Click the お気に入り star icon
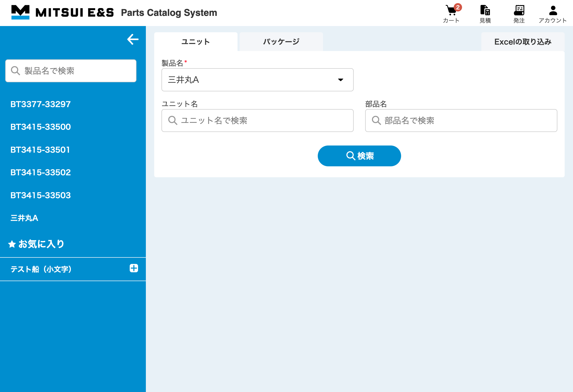 12,244
